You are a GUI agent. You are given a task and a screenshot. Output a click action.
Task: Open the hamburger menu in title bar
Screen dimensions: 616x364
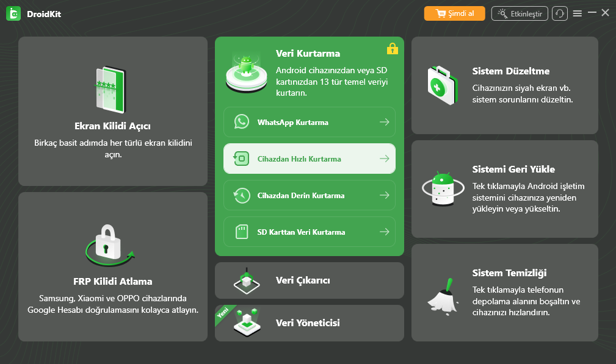click(578, 13)
